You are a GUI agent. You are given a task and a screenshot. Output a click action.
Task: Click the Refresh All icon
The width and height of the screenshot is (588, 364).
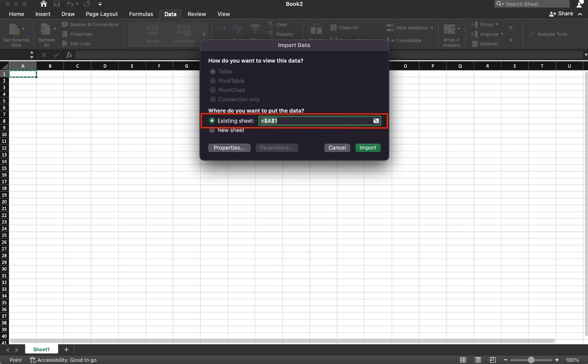click(46, 29)
